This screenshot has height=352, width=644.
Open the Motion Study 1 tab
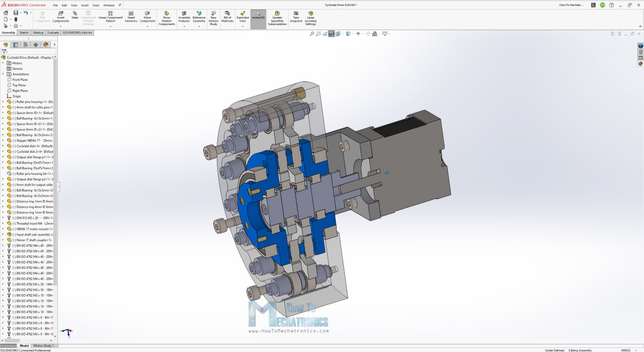coord(44,345)
